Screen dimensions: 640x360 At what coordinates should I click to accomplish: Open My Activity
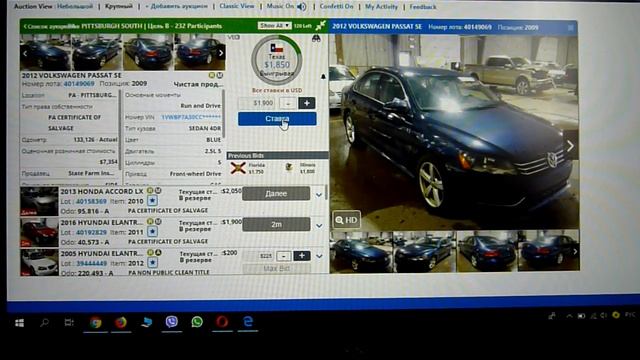pyautogui.click(x=381, y=7)
